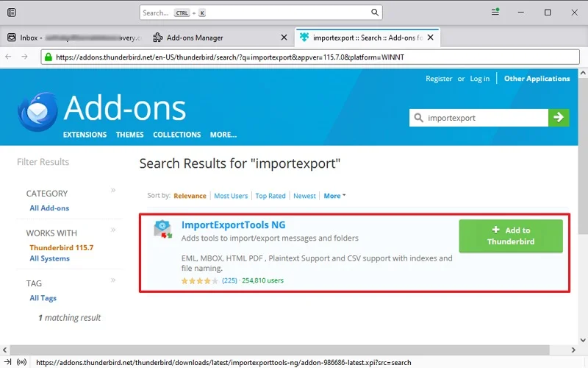Close the Add-ons Manager tab
The height and width of the screenshot is (368, 588).
point(284,38)
